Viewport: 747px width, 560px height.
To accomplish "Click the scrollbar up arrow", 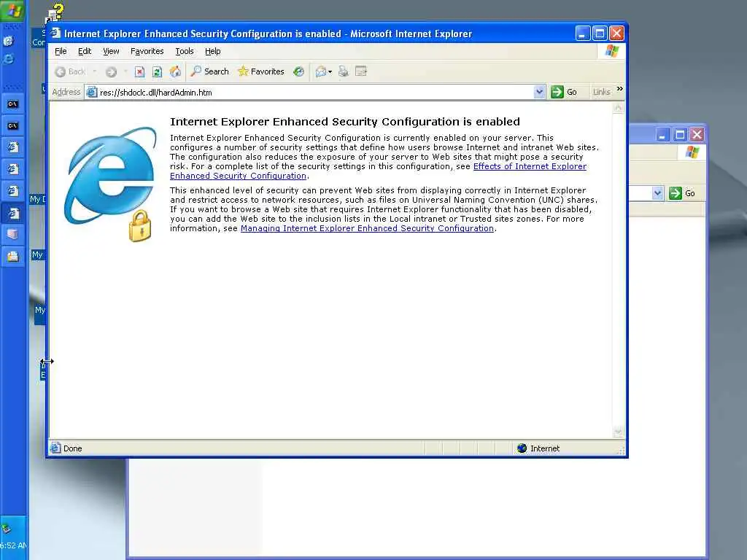I will pyautogui.click(x=618, y=108).
